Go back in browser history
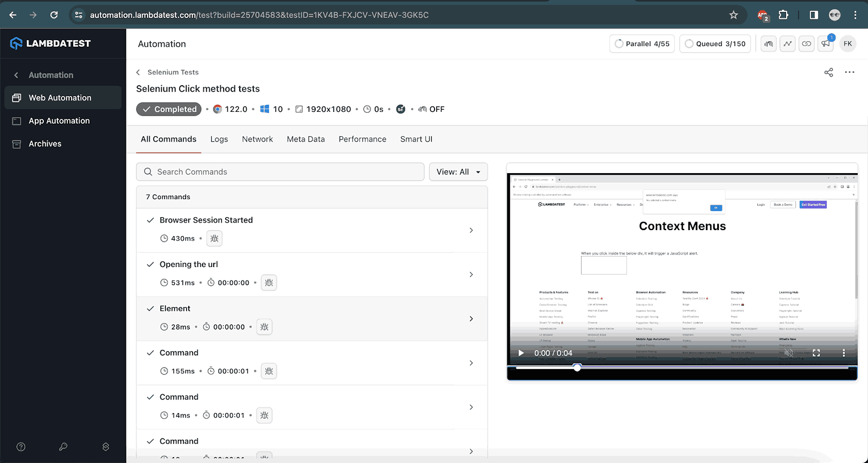 click(13, 15)
